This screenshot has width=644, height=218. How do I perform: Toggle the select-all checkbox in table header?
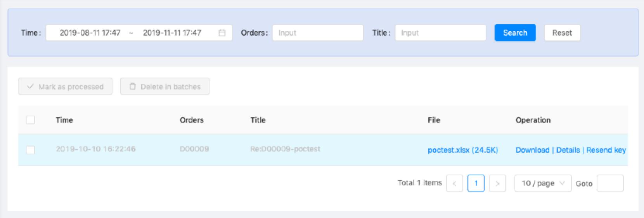coord(31,120)
